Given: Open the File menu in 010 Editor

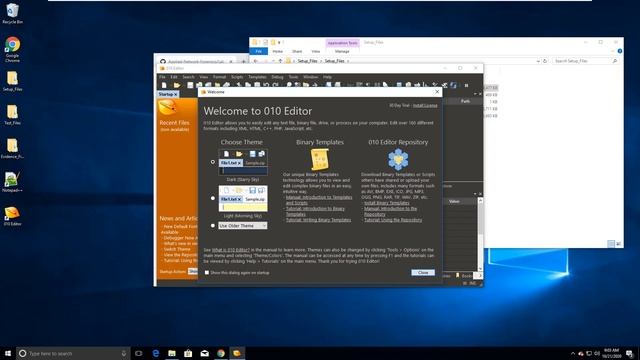Looking at the screenshot, I should (162, 77).
